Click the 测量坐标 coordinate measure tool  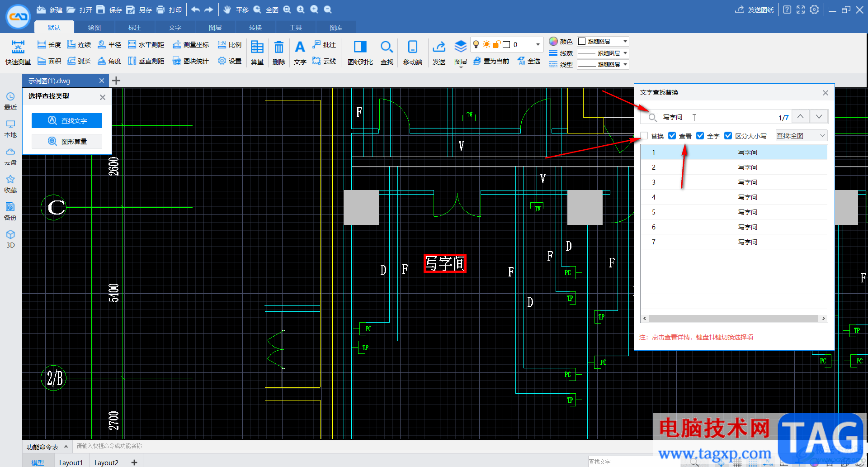point(191,45)
